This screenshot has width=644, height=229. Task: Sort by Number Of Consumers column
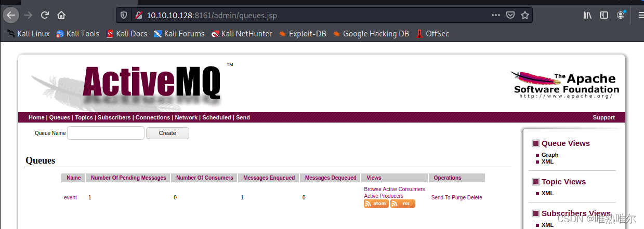tap(205, 178)
